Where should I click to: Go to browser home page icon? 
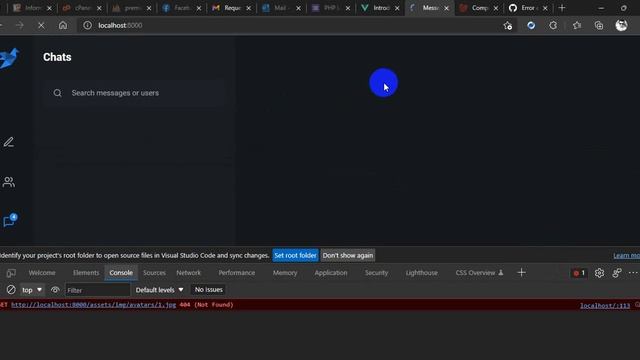pyautogui.click(x=63, y=25)
